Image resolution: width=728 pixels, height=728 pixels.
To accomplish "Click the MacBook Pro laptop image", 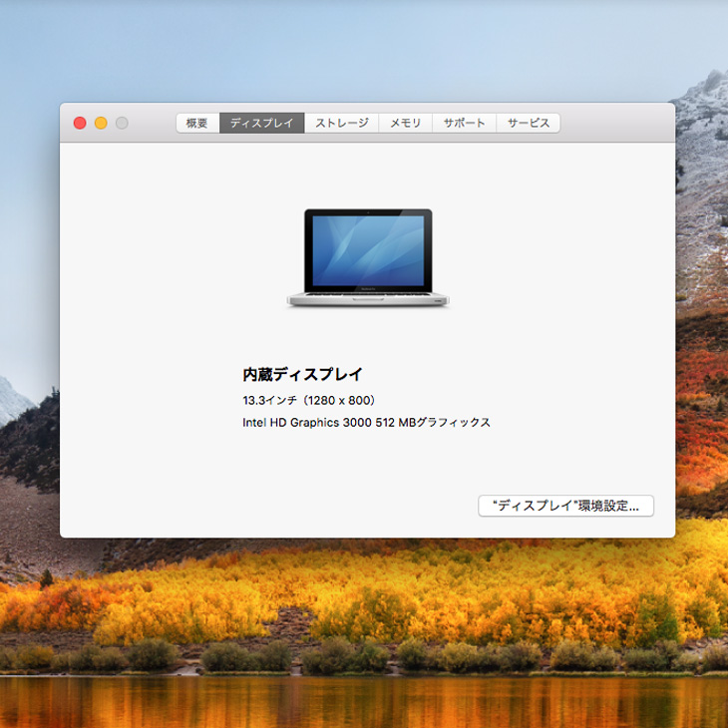I will click(368, 257).
